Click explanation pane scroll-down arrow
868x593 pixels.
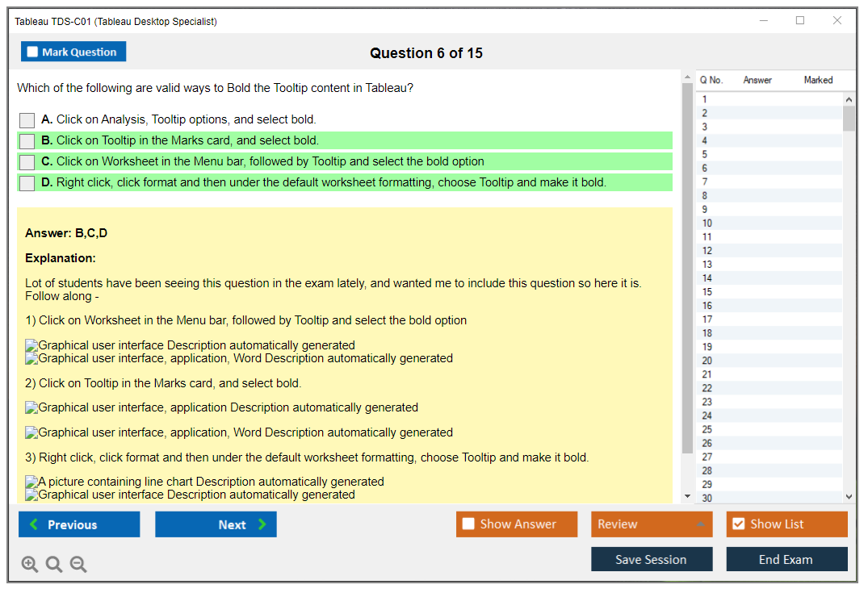click(687, 496)
